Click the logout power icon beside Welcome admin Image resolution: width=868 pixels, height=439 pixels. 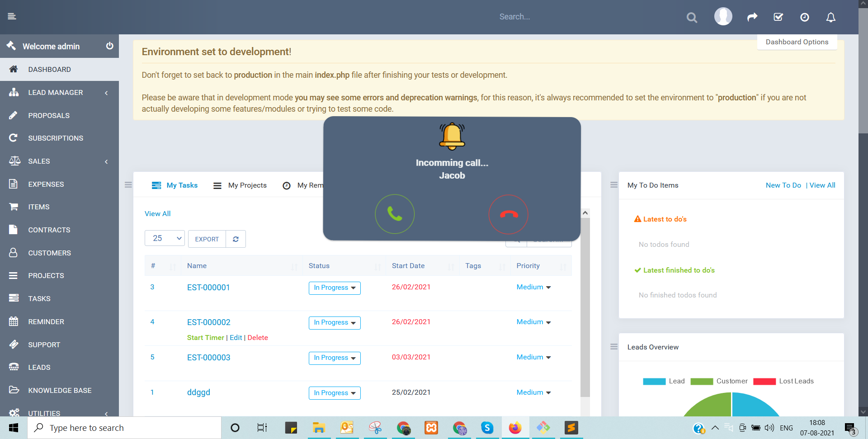[109, 46]
